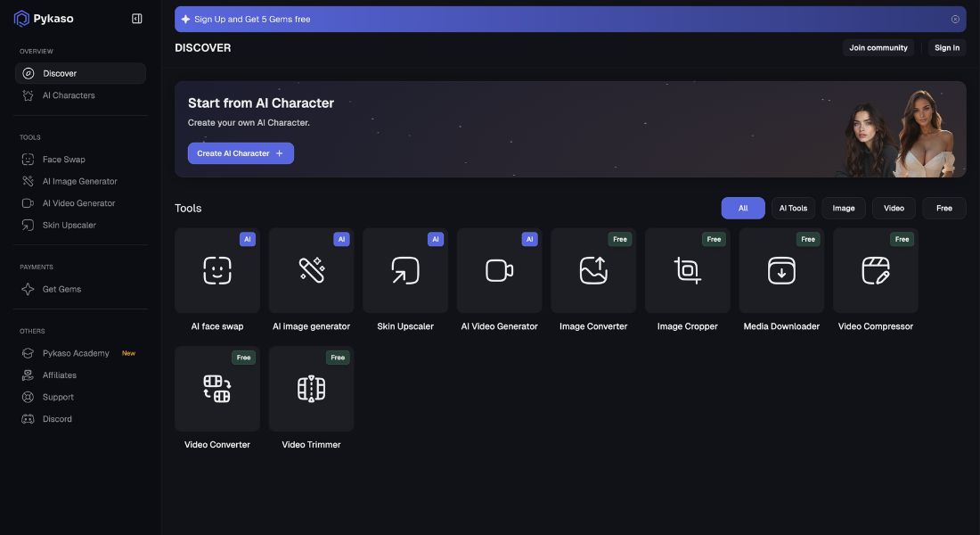Open AI Characters from the sidebar
980x535 pixels.
click(x=80, y=95)
